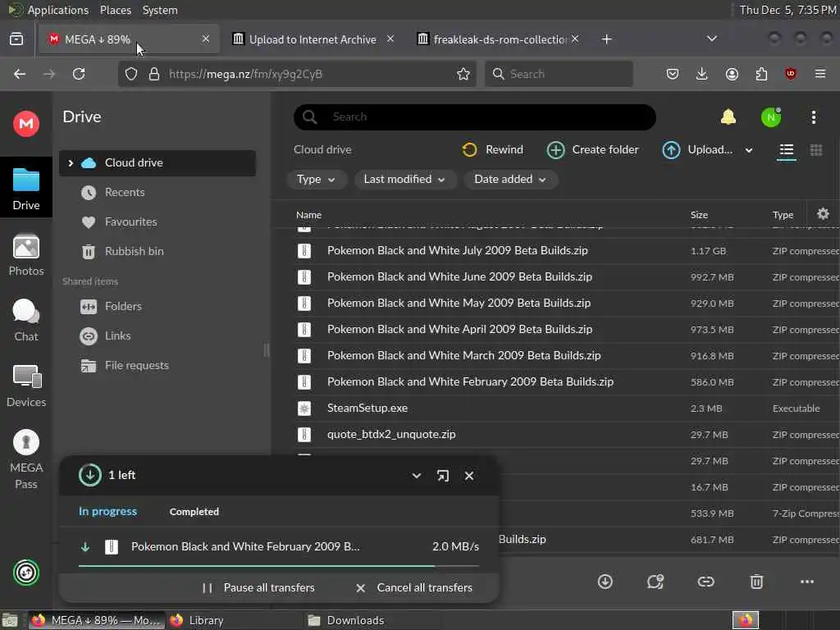
Task: Open Firefox extensions icon
Action: pyautogui.click(x=761, y=74)
